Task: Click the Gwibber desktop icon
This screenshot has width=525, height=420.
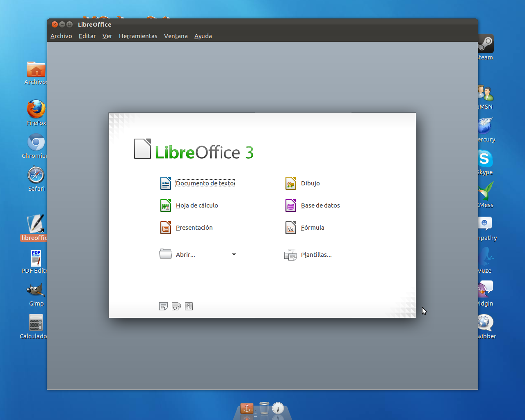Action: tap(486, 323)
